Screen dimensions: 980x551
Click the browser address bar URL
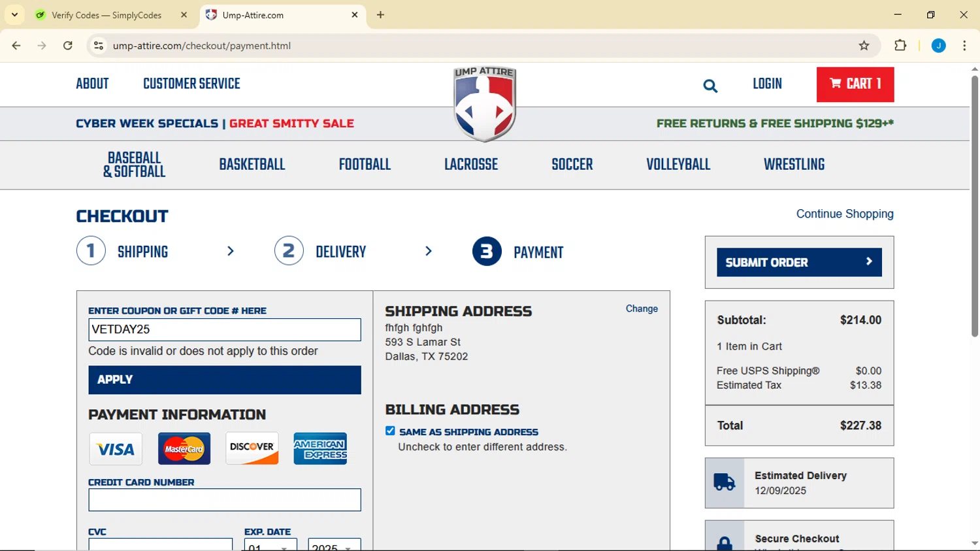(202, 46)
